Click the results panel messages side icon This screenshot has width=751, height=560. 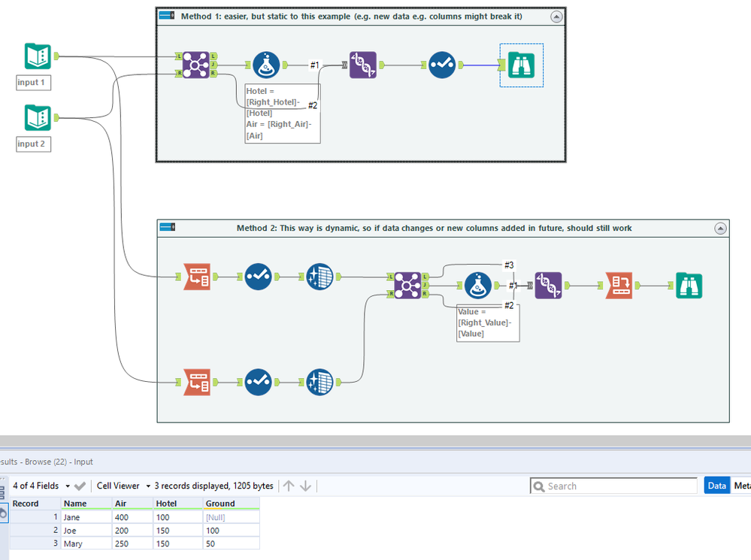2,492
